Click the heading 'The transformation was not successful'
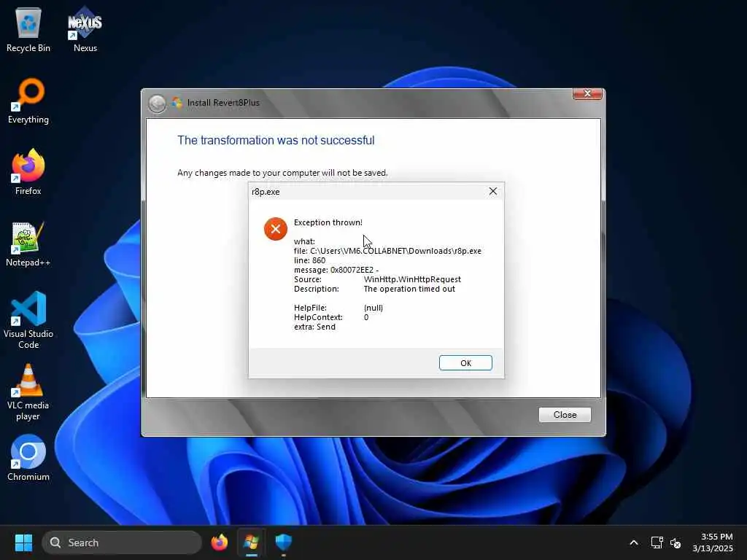 (276, 141)
